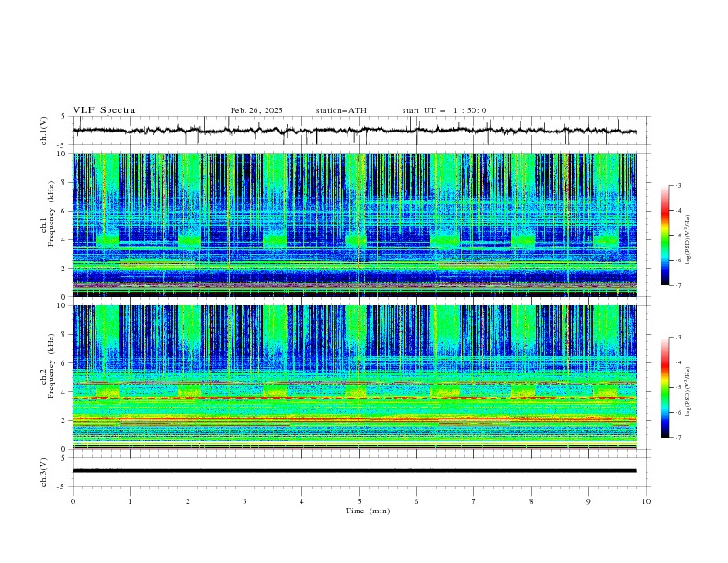This screenshot has height=563, width=728.
Task: Click time axis tick label '0'
Action: (x=73, y=501)
